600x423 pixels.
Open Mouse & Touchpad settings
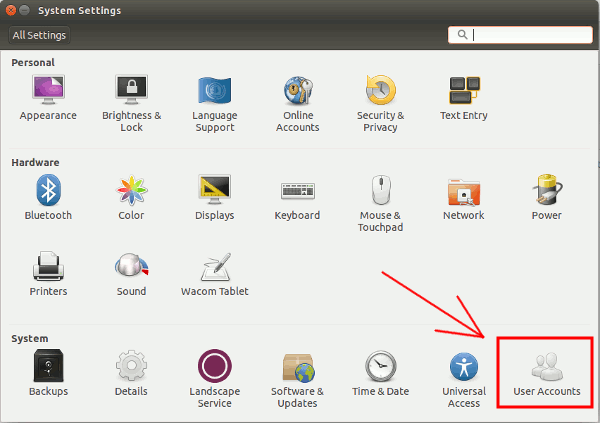(380, 203)
